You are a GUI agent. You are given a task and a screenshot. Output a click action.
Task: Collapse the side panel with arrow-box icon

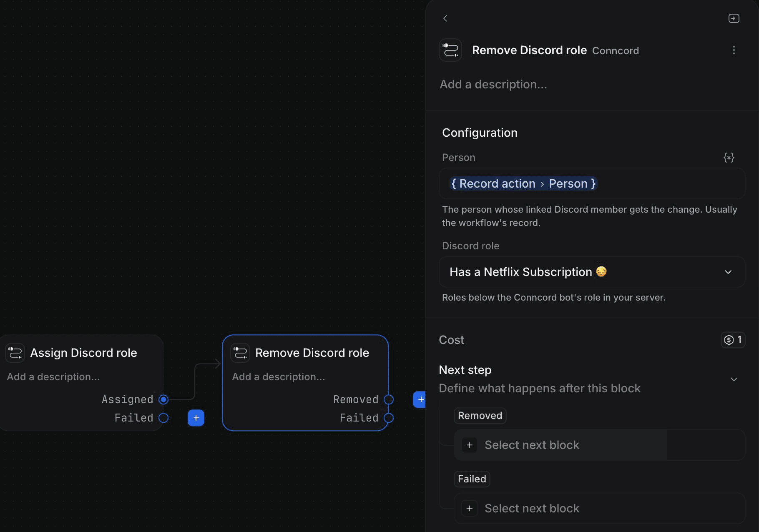pyautogui.click(x=734, y=18)
